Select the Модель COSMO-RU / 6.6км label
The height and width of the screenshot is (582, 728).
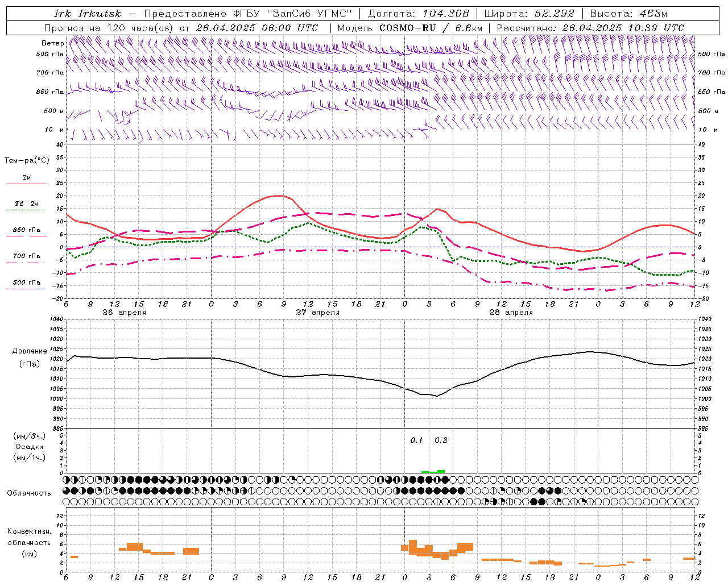coord(409,28)
